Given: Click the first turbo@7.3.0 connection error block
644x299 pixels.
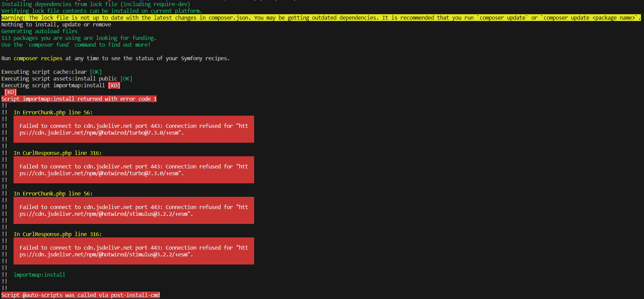Looking at the screenshot, I should coord(134,129).
